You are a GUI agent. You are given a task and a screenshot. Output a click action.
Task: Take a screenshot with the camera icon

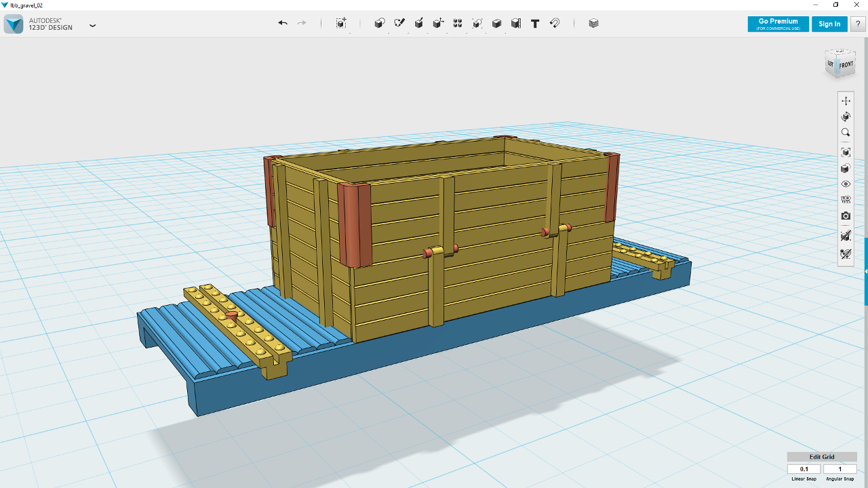pos(846,216)
